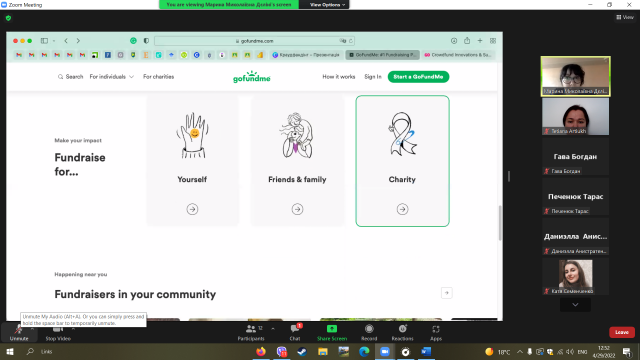Select the Charity ribbon illustration

pos(402,134)
